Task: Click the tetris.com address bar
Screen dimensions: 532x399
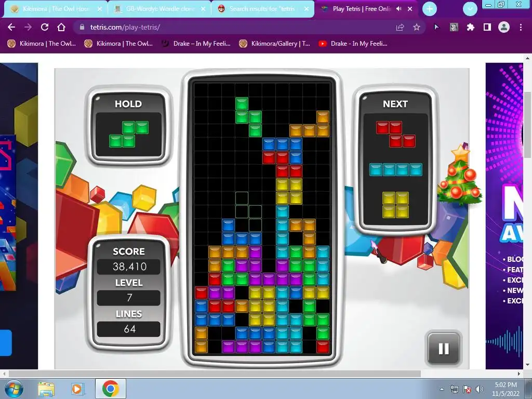Action: 237,27
